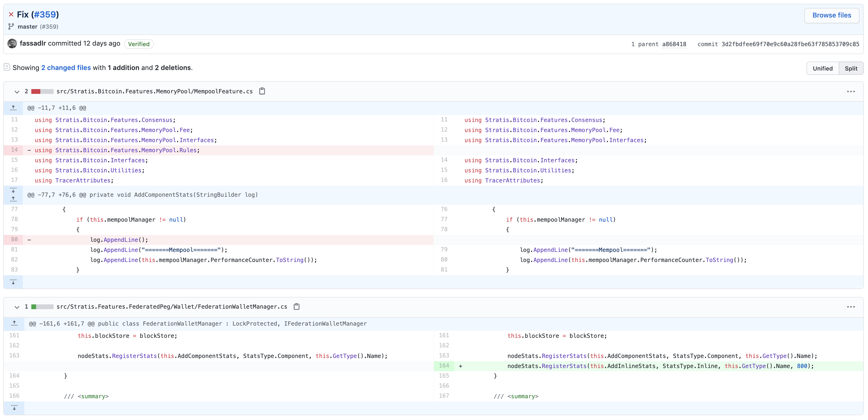Open the three-dot menu for FederationWalletManager.cs
868x420 pixels.
click(x=850, y=307)
